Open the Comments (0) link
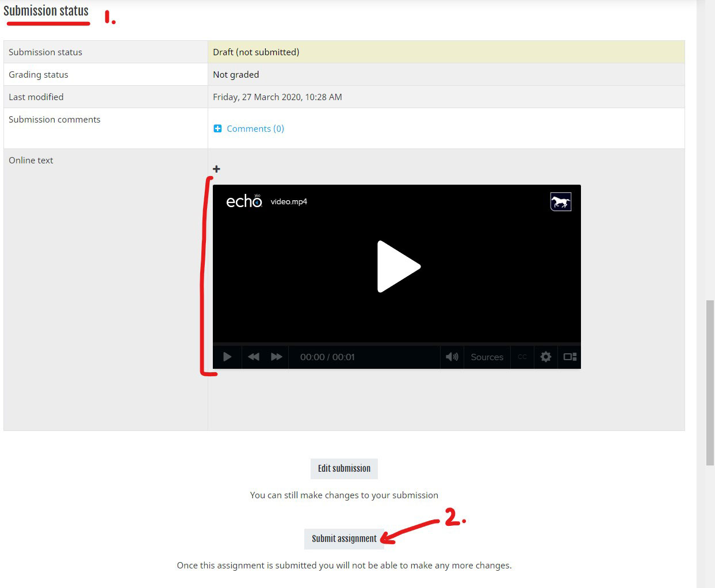The height and width of the screenshot is (588, 715). pyautogui.click(x=255, y=128)
